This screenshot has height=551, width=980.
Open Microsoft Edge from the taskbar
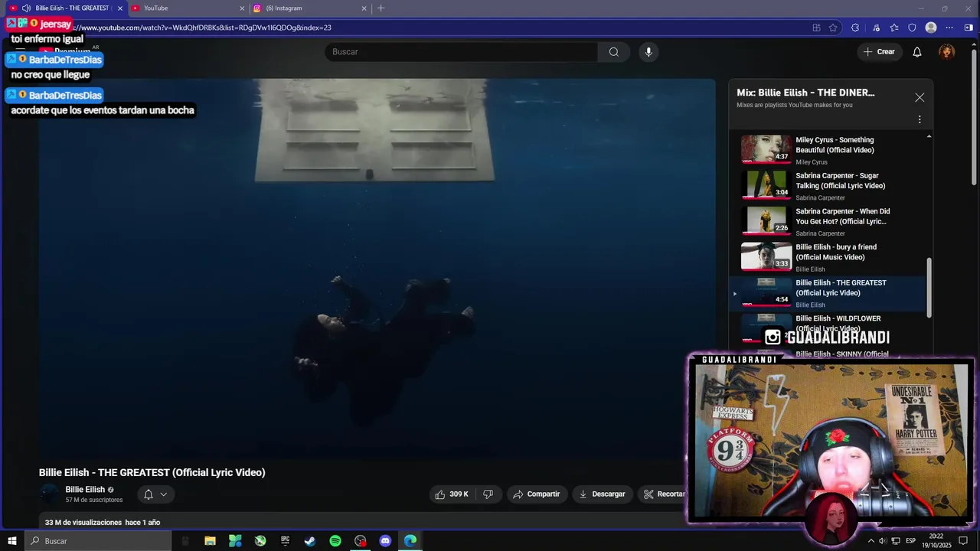point(410,541)
